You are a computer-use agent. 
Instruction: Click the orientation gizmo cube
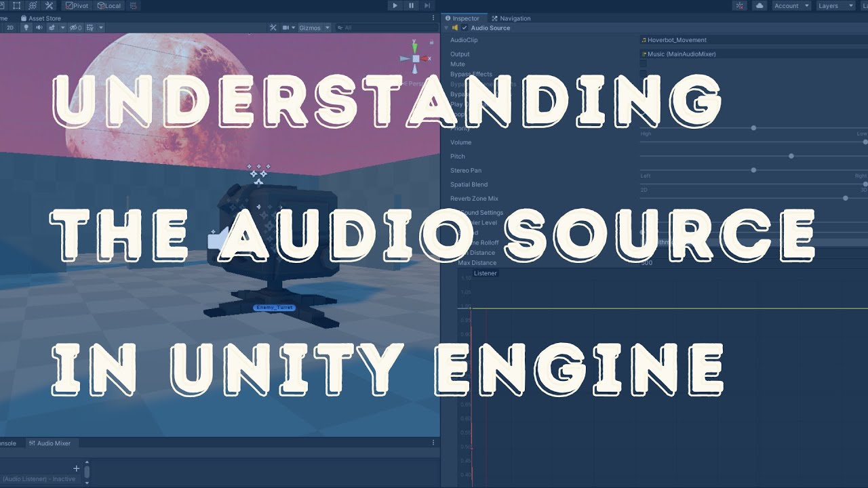[x=414, y=59]
